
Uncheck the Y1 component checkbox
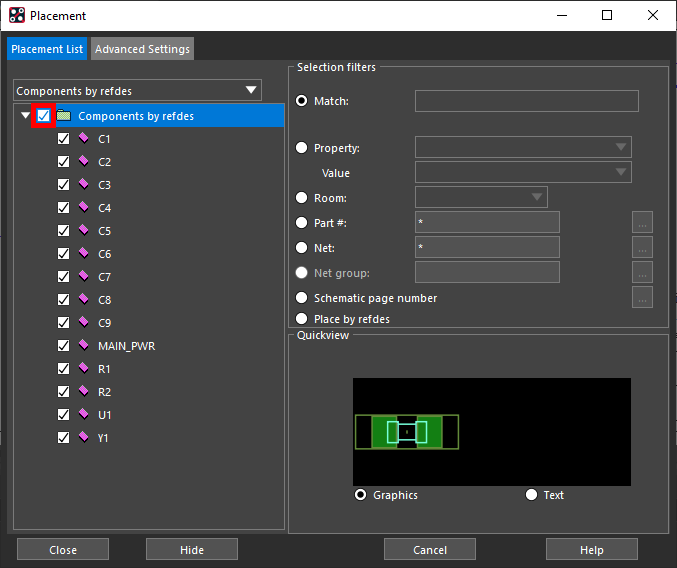click(63, 437)
